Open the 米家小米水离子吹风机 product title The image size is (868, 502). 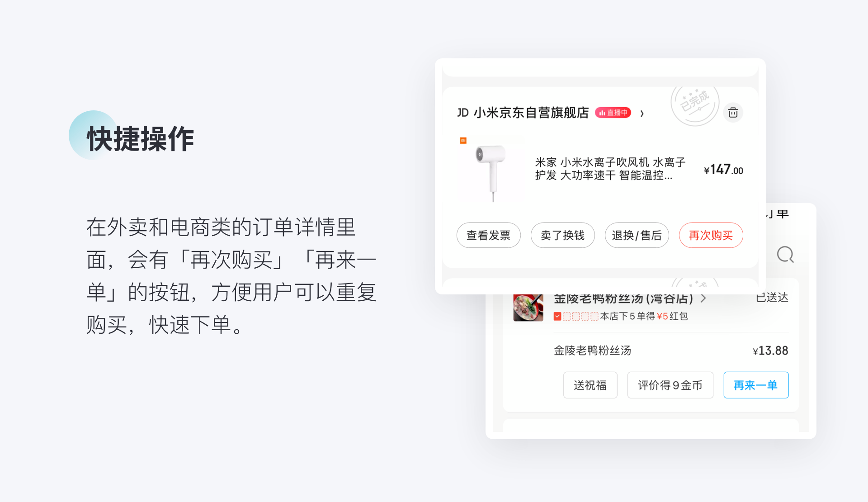click(x=610, y=169)
